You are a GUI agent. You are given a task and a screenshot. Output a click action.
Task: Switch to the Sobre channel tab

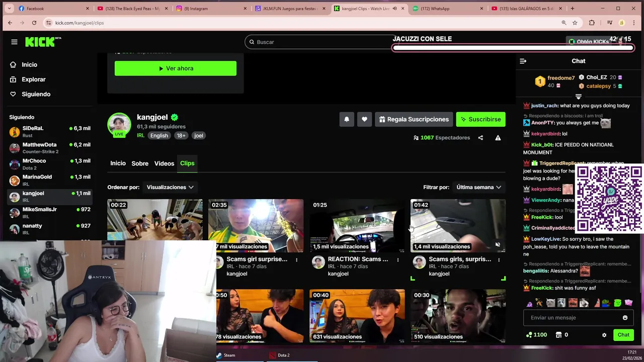tap(140, 163)
